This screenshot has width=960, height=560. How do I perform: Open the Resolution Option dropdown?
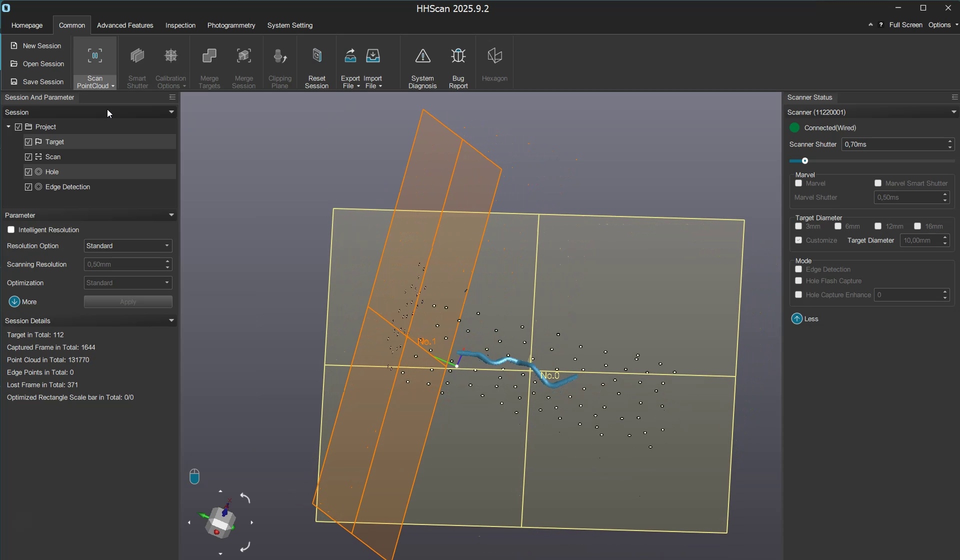click(x=127, y=245)
